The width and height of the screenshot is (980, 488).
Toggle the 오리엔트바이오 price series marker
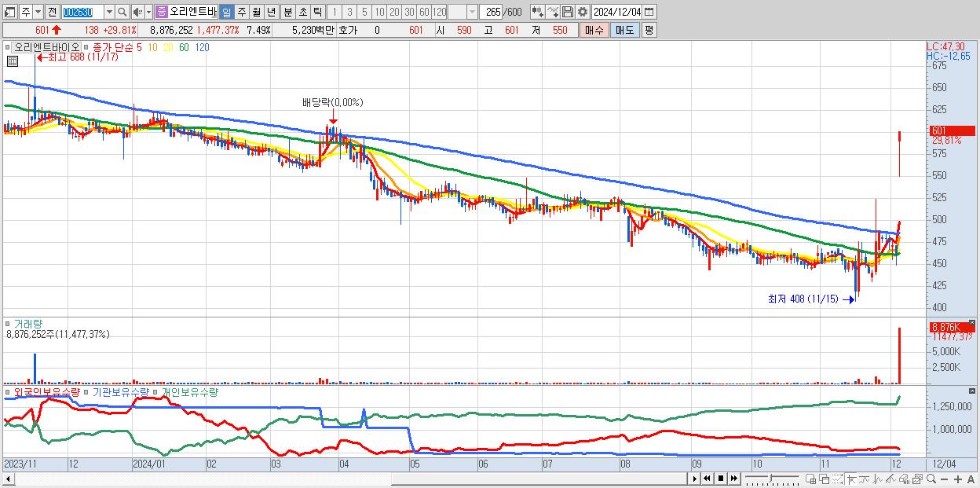pos(7,47)
